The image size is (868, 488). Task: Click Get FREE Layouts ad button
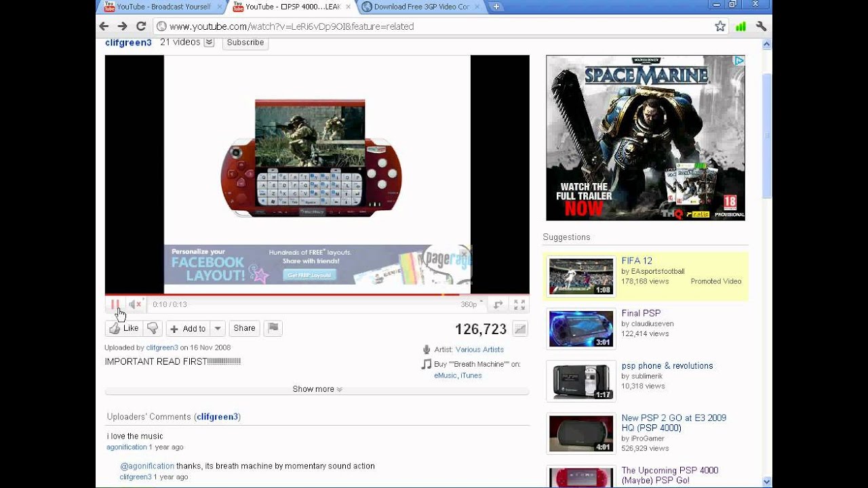[309, 275]
